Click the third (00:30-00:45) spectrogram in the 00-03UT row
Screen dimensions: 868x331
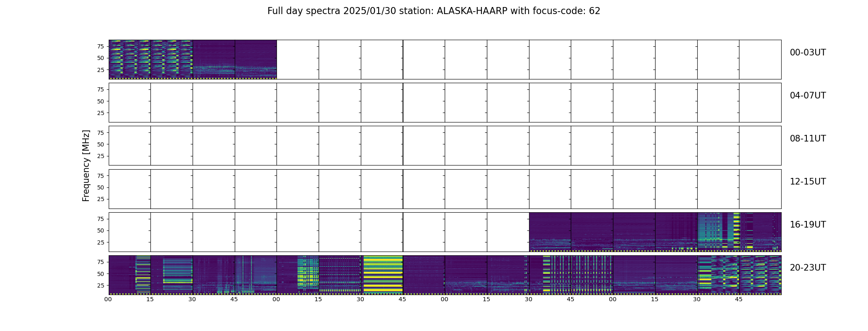(214, 60)
